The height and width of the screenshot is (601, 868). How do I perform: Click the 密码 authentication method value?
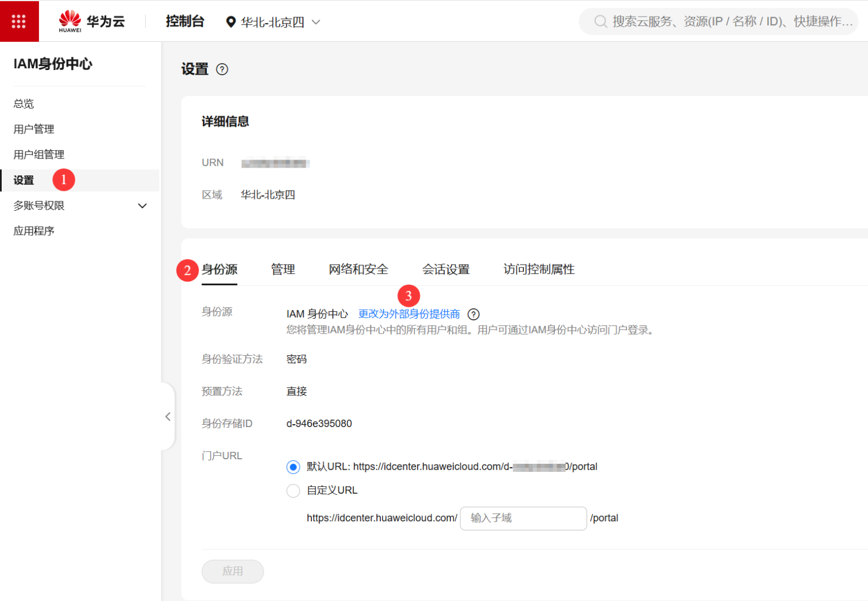point(296,359)
